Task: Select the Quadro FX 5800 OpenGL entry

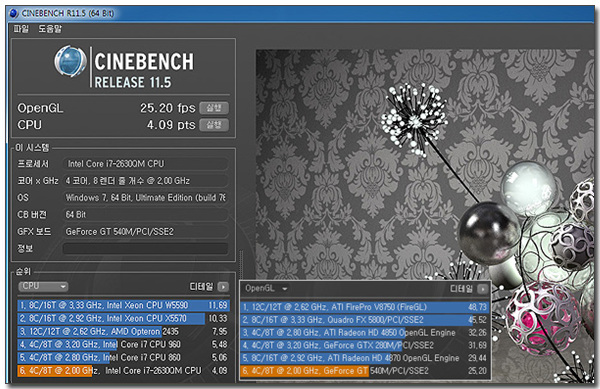Action: pos(365,320)
